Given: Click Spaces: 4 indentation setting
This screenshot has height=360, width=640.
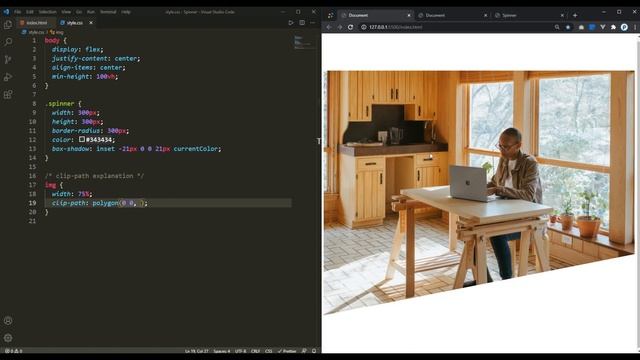Looking at the screenshot, I should tap(222, 351).
